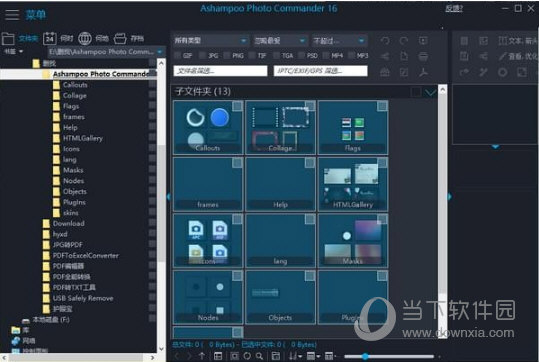
Task: Click the play slideshow icon
Action: pyautogui.click(x=423, y=41)
